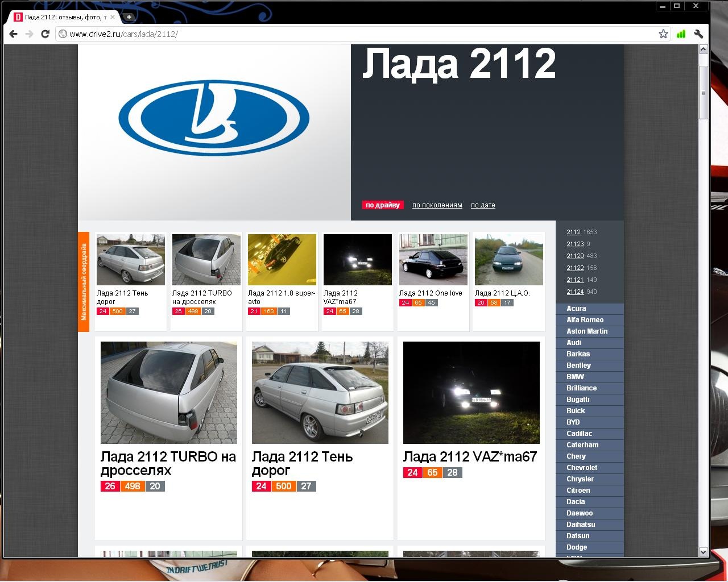Open the 21121 model link
This screenshot has width=728, height=582.
(x=575, y=280)
